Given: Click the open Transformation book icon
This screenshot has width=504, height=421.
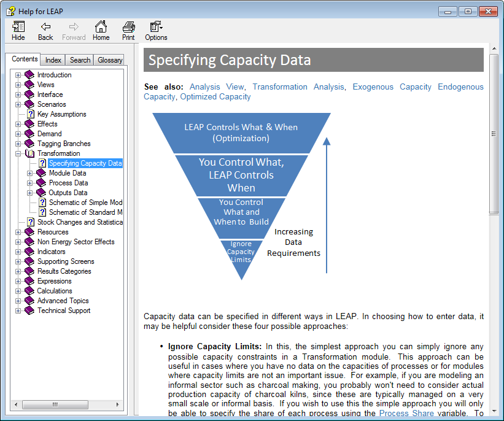Looking at the screenshot, I should coord(30,153).
